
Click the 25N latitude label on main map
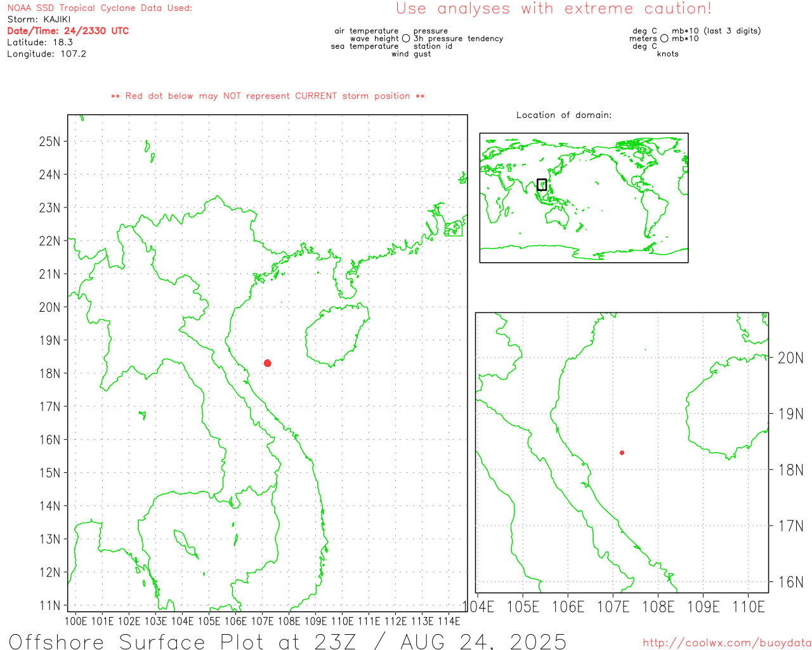tap(49, 141)
